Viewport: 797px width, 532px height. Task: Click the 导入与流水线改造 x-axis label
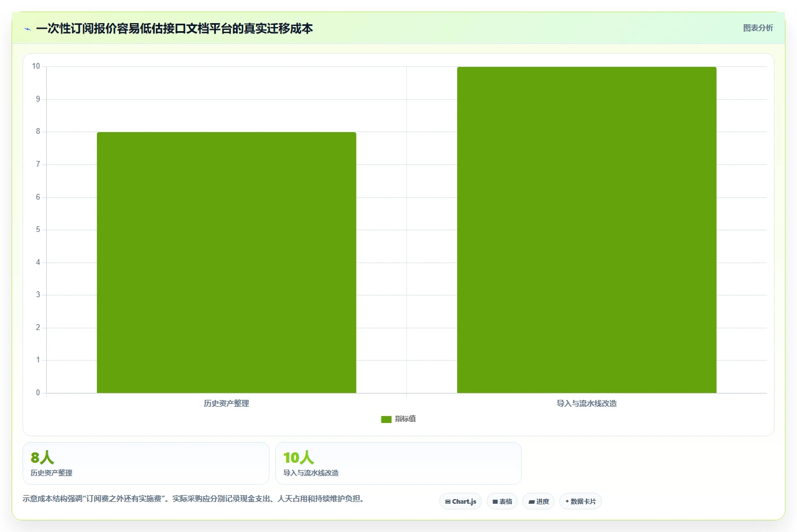pos(586,403)
